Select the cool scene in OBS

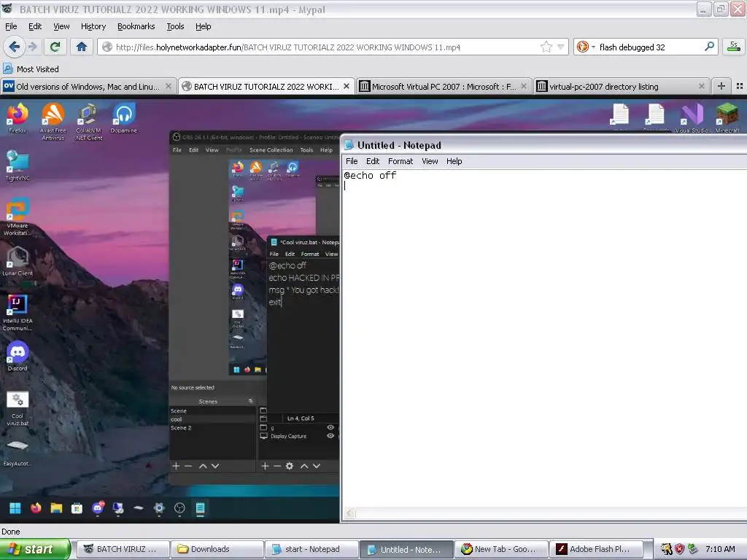[212, 419]
